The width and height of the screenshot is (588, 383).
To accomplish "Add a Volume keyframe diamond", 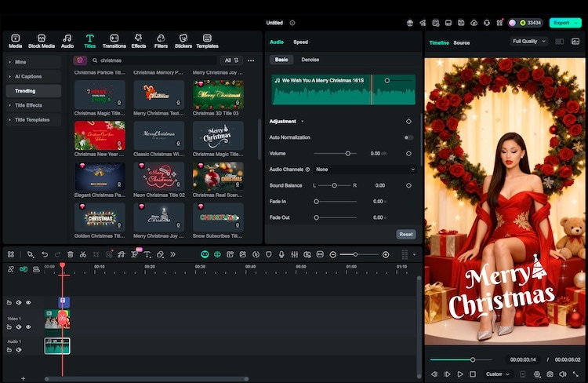I will click(x=408, y=154).
